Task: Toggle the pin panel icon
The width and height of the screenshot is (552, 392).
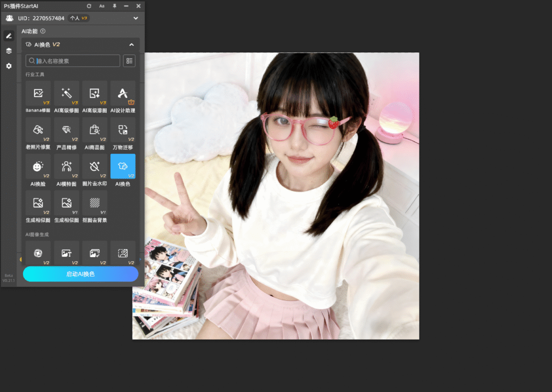Action: 114,6
